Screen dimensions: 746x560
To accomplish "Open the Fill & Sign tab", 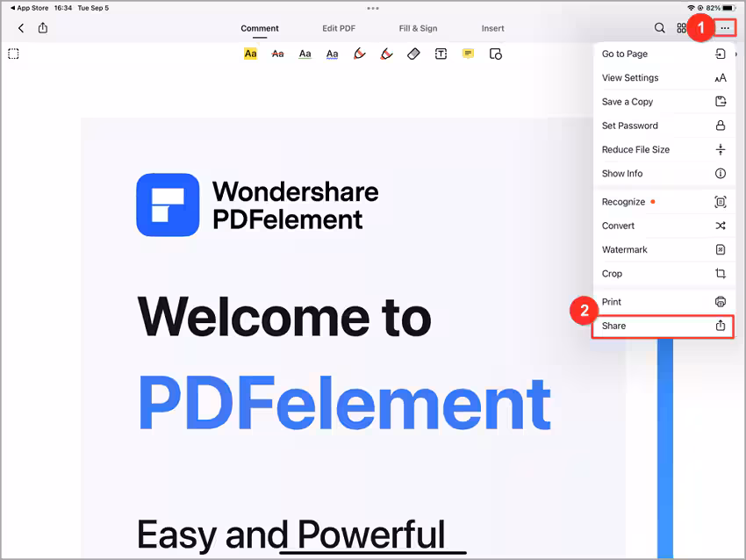I will [418, 28].
